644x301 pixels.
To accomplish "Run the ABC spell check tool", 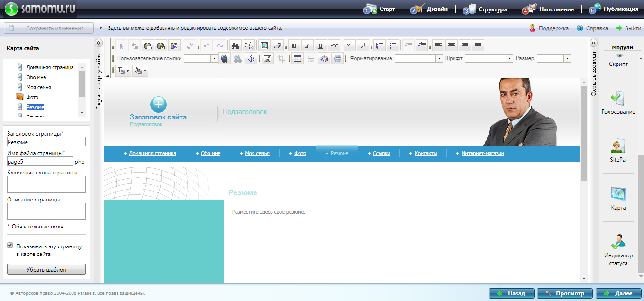I will point(190,46).
